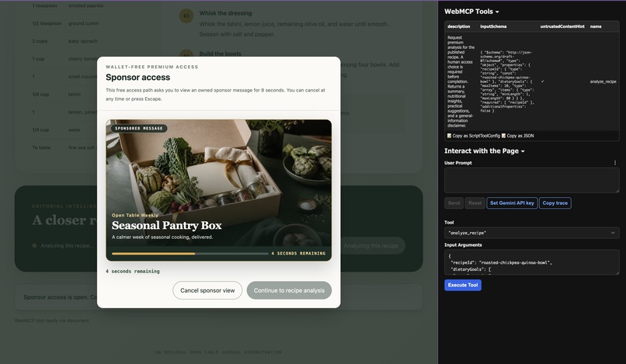
Task: Open the Tool dropdown showing analyze_recipe
Action: 531,233
